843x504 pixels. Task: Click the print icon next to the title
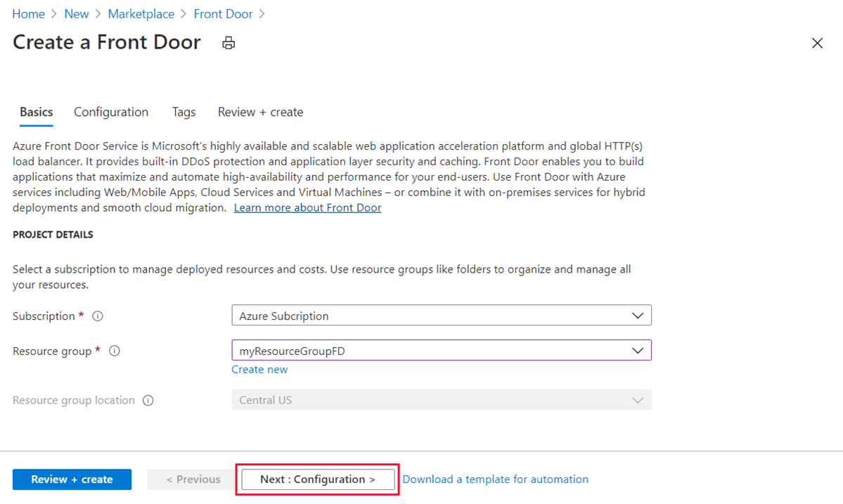pos(228,43)
